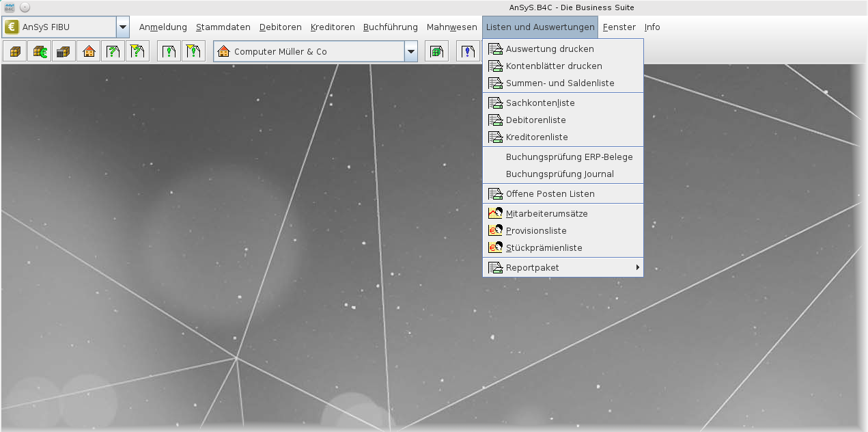Click the house icon in the toolbar
This screenshot has width=868, height=432.
click(x=89, y=51)
